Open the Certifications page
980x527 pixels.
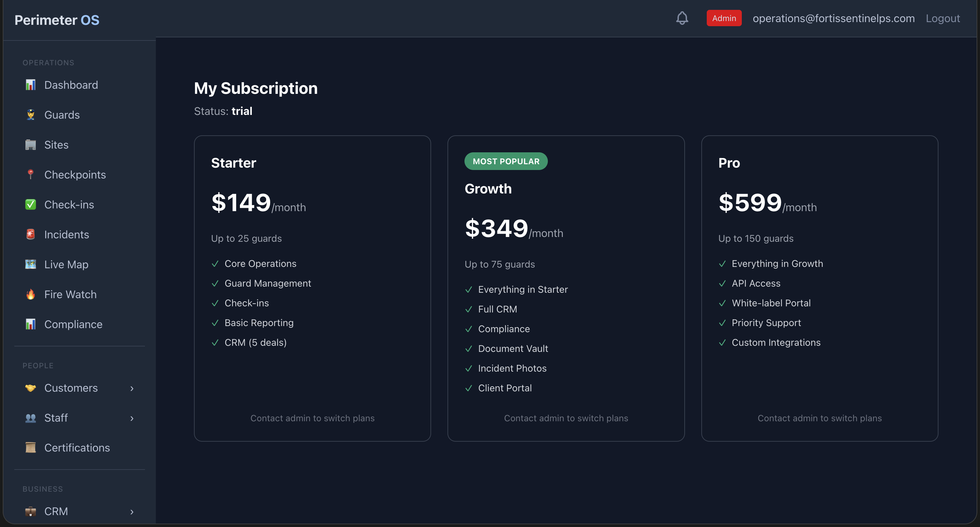(x=77, y=447)
